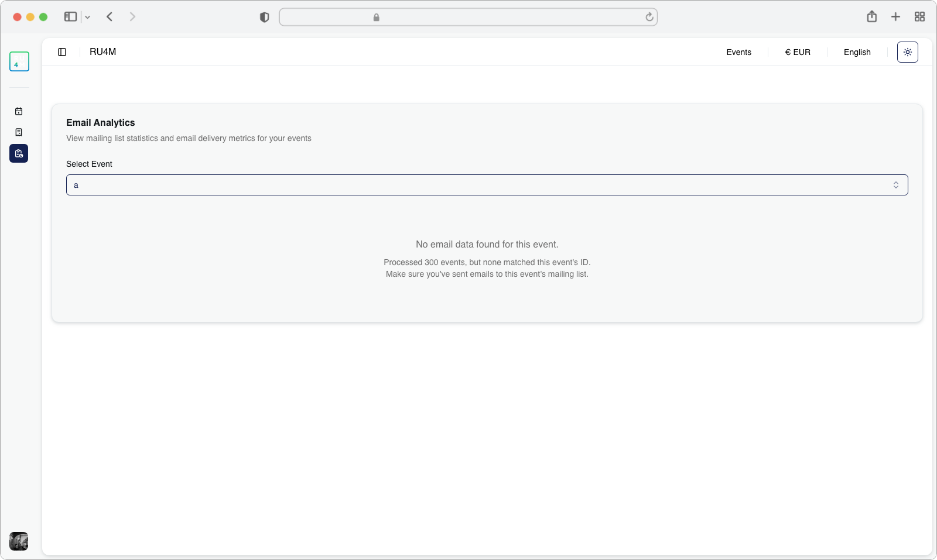Expand the chevron beside Safari's sidebar button

[x=88, y=18]
